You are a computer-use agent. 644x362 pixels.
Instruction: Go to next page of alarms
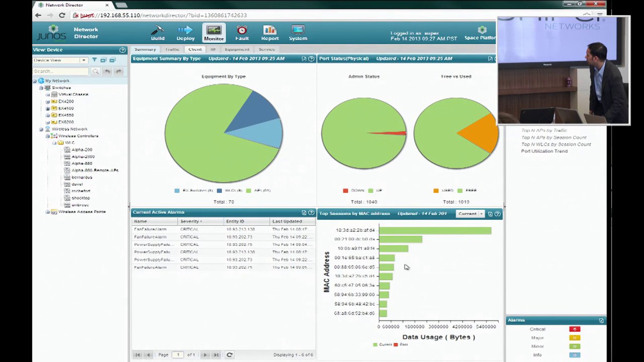205,355
